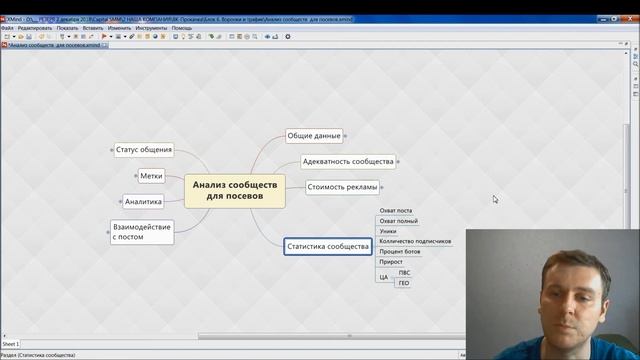This screenshot has height=360, width=640.
Task: Minimize the editor view pane
Action: (620, 44)
